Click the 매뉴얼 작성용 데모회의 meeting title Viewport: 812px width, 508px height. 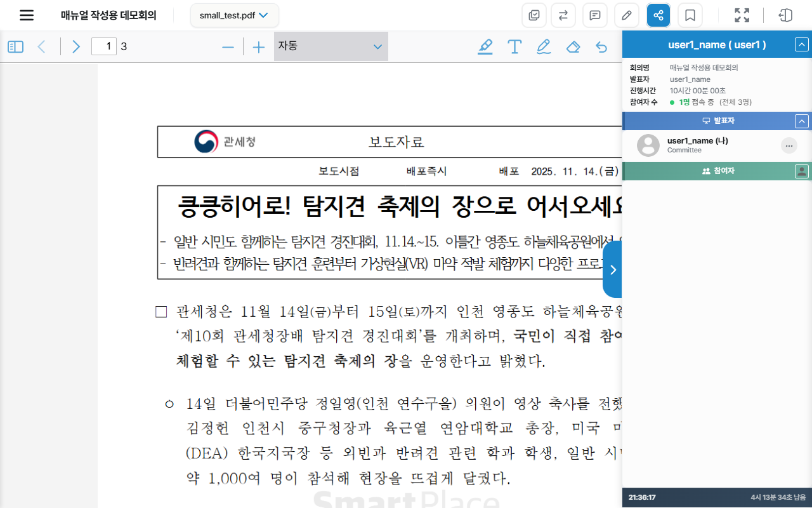108,15
